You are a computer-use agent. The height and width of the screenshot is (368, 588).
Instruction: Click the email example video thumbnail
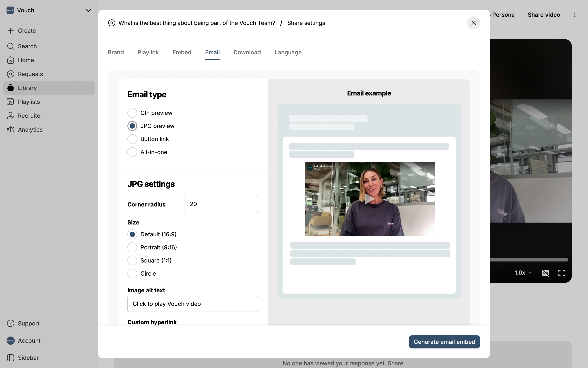click(x=370, y=199)
